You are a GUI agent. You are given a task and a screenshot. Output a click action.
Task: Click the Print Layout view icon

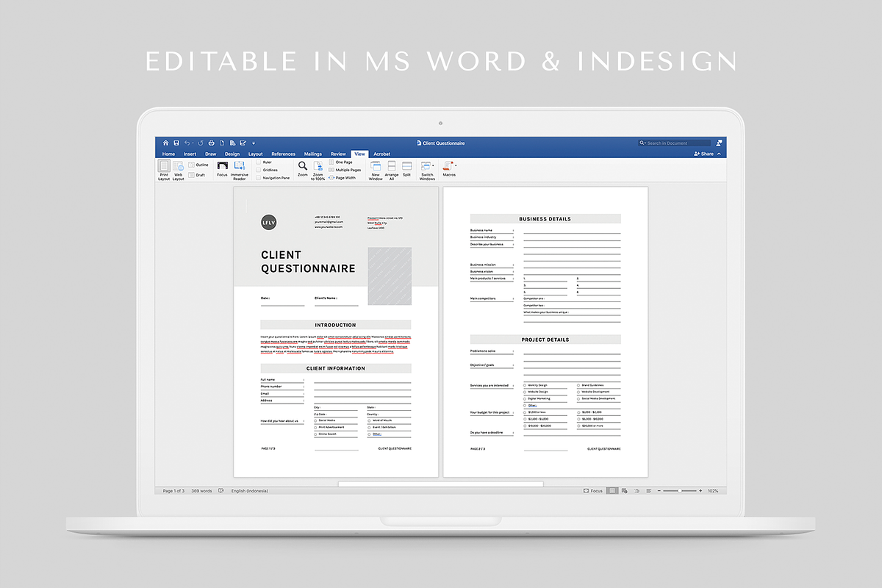click(164, 167)
